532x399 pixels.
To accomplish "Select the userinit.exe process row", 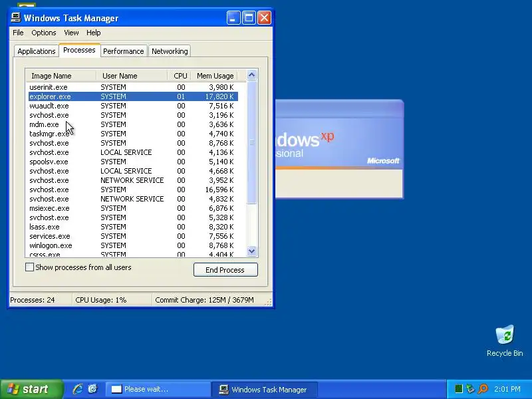I will point(133,87).
